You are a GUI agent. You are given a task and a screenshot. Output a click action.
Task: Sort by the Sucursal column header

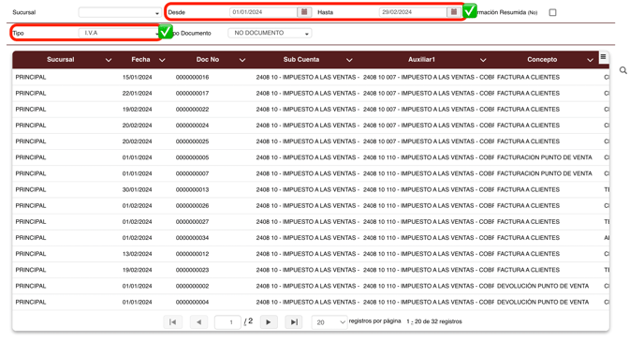pos(60,60)
